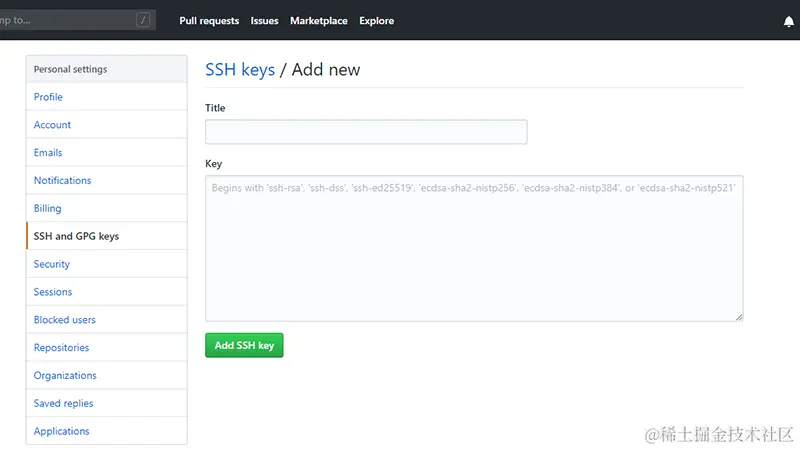Open the notifications bell icon
The width and height of the screenshot is (800, 450).
point(788,21)
